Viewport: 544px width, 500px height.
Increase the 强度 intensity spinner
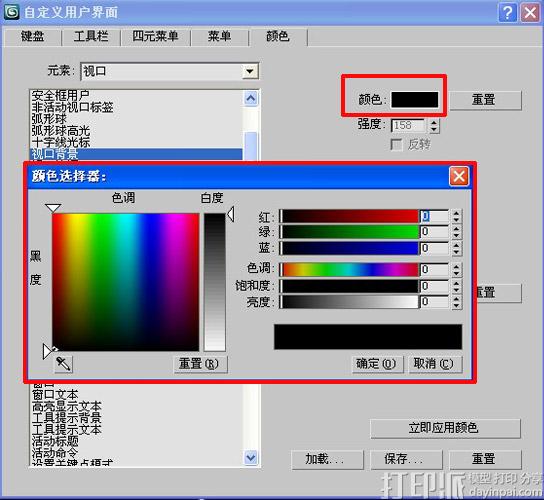434,122
